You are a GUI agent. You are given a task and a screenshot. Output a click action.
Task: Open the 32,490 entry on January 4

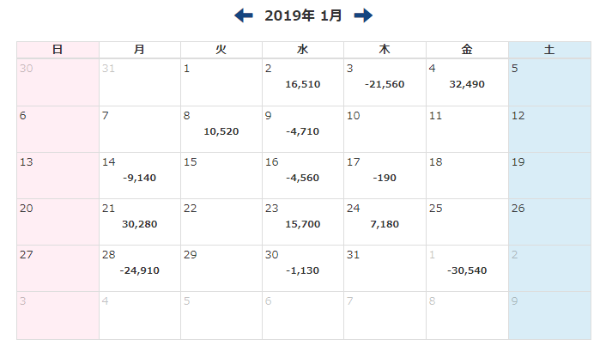[x=467, y=85]
